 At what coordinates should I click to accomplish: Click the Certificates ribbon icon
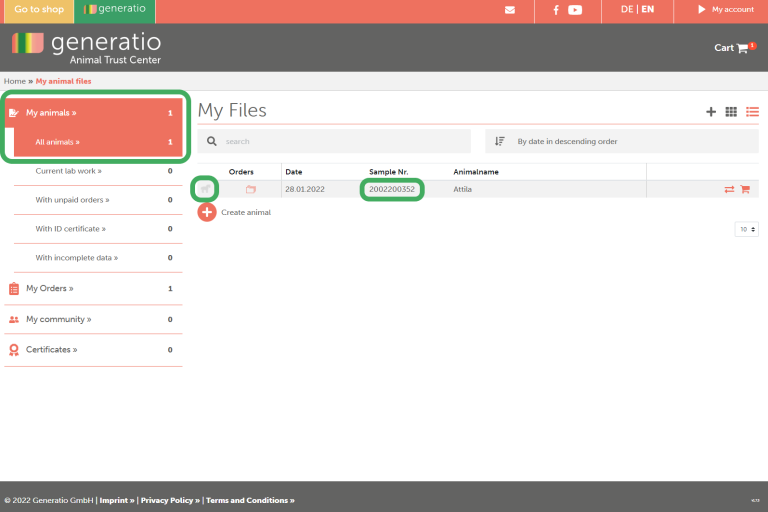[x=14, y=350]
